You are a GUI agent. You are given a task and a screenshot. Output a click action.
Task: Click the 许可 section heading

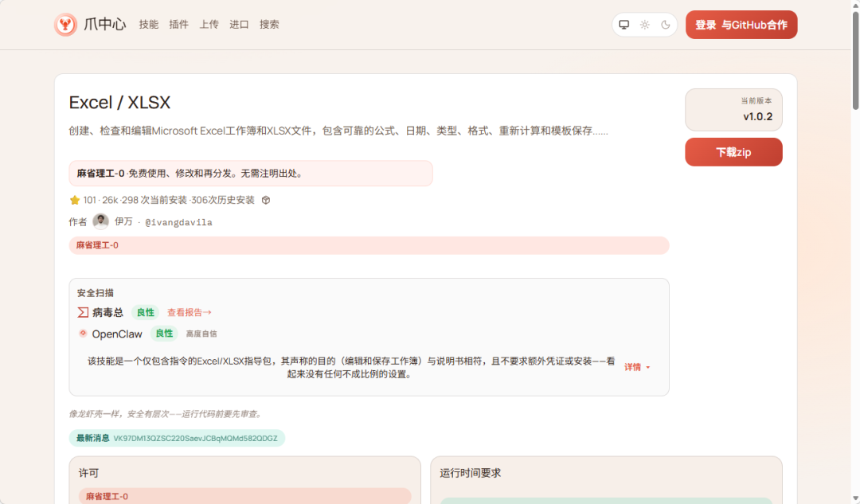coord(89,473)
